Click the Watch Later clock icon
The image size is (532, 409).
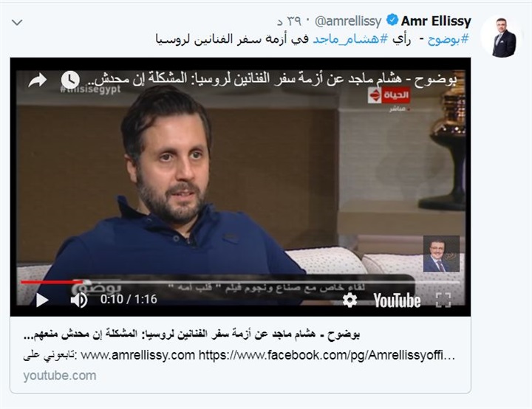(70, 80)
